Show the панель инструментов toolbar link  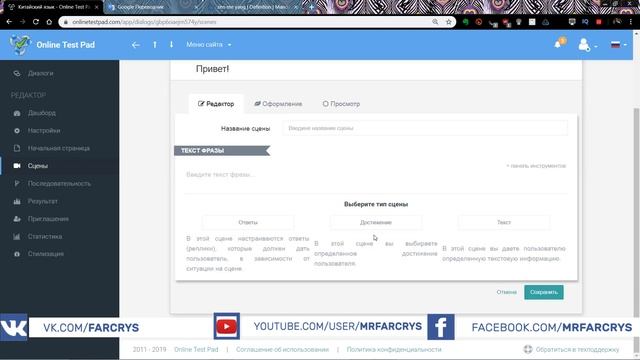coord(536,166)
